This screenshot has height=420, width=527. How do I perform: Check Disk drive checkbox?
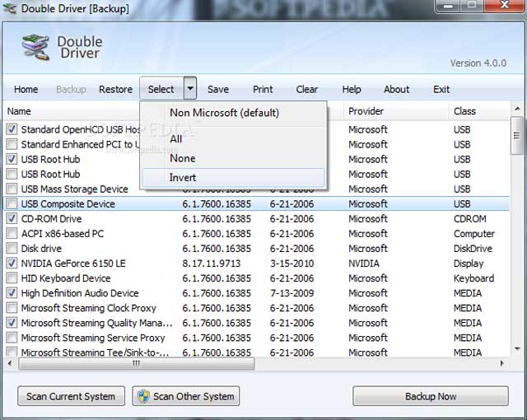click(12, 249)
